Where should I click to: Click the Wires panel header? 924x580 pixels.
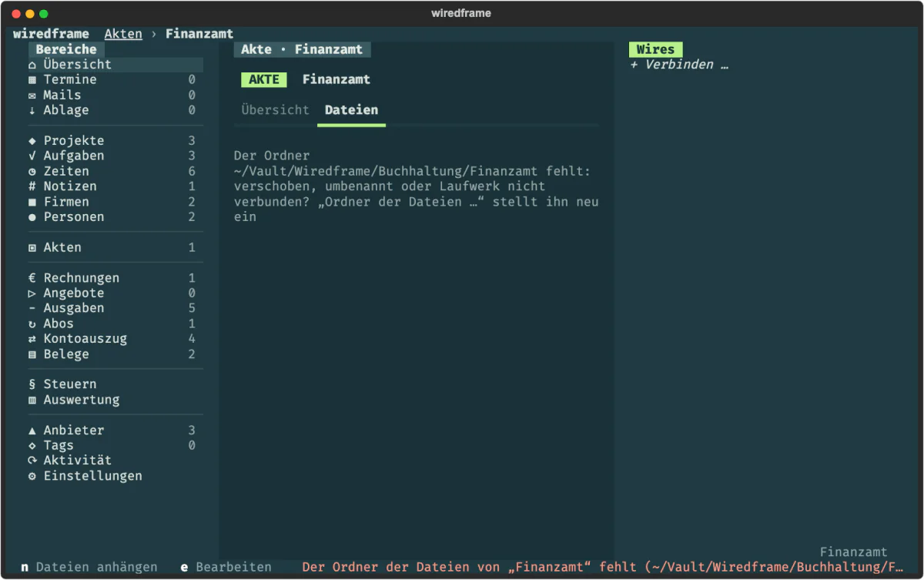point(655,49)
